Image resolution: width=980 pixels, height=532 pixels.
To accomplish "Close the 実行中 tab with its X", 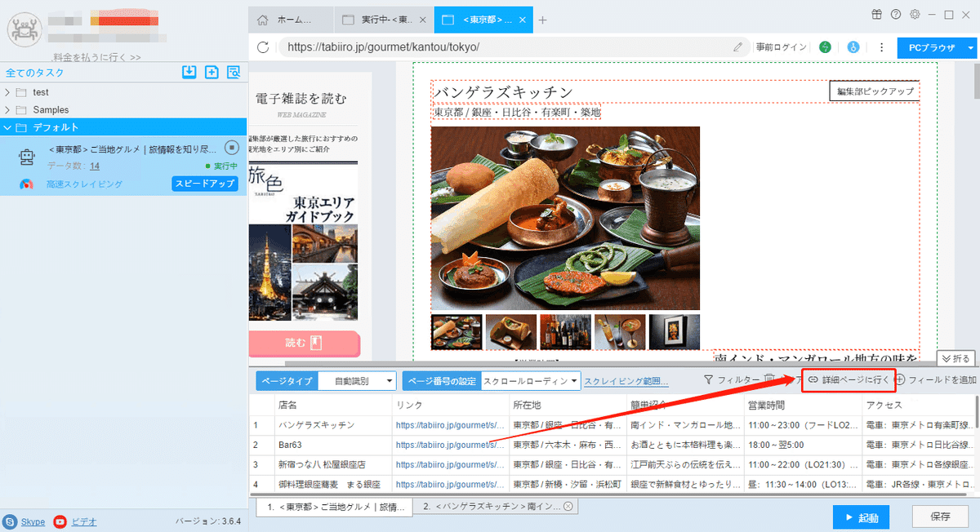I will click(421, 20).
